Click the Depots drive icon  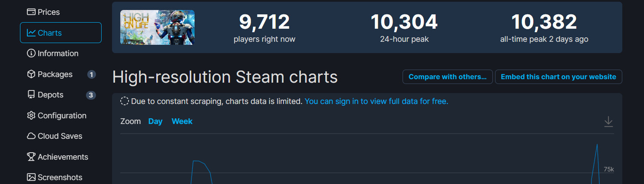coord(31,95)
